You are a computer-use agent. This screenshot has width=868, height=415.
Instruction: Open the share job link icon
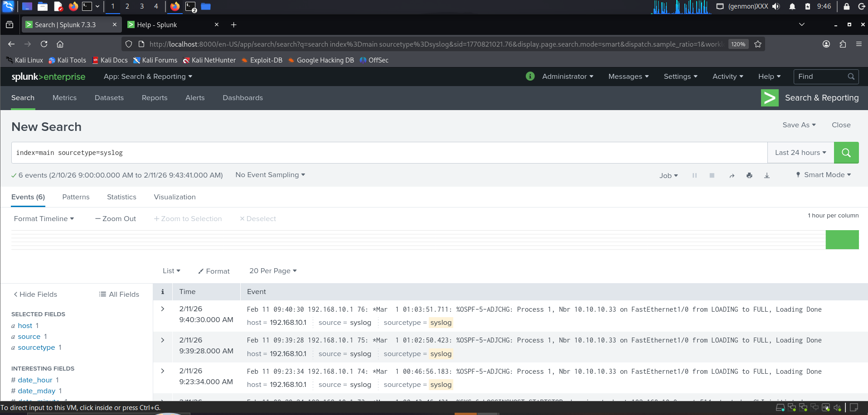[732, 175]
